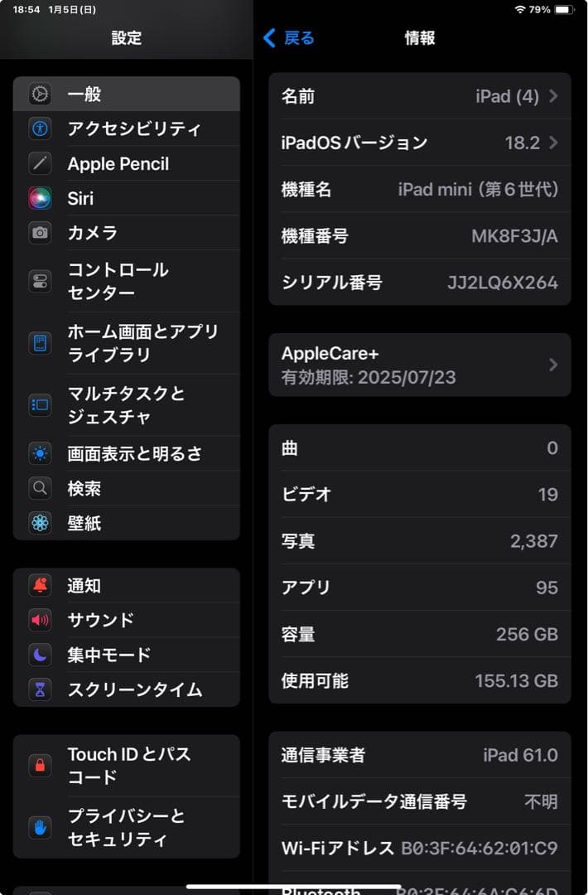The image size is (588, 895).
Task: Select the Apple Pencil settings icon
Action: coord(41,163)
